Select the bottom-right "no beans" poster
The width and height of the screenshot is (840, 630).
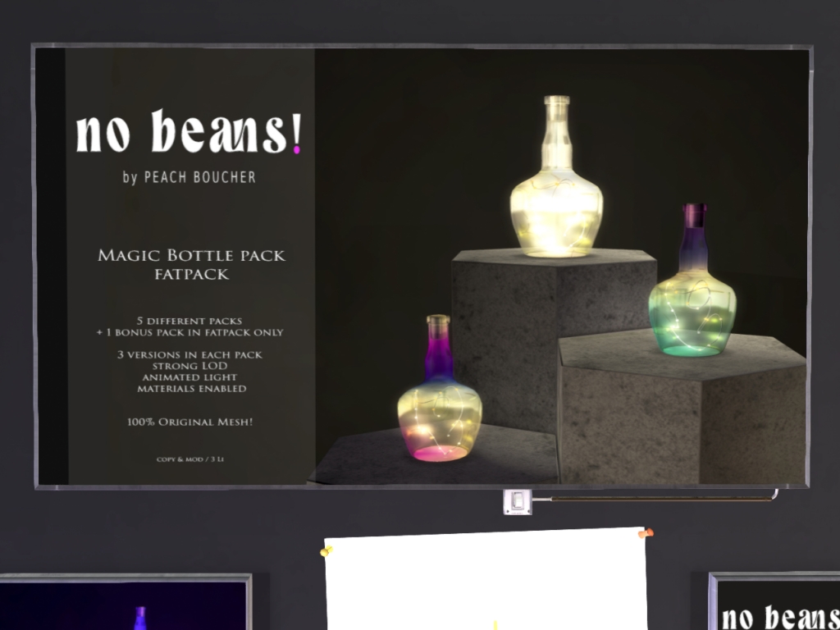775,603
